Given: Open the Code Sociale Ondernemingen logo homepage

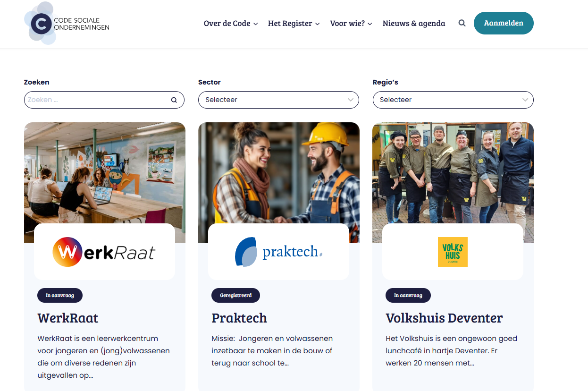Looking at the screenshot, I should [x=67, y=23].
